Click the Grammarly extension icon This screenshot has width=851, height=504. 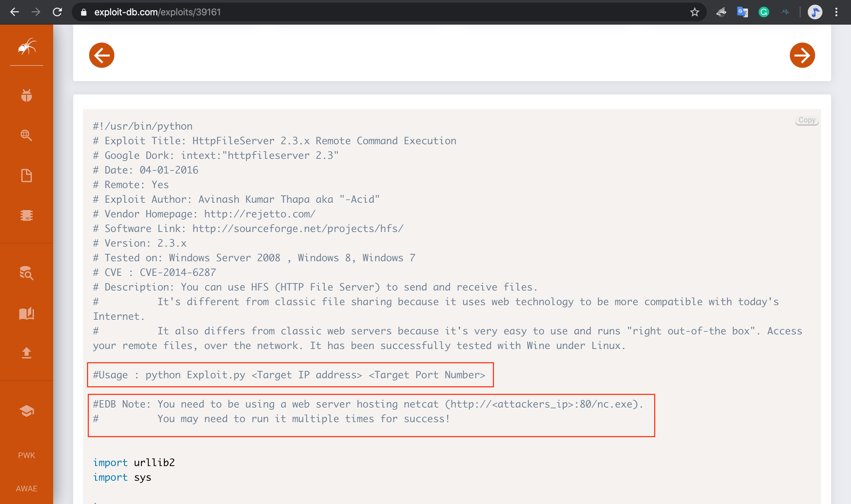764,12
